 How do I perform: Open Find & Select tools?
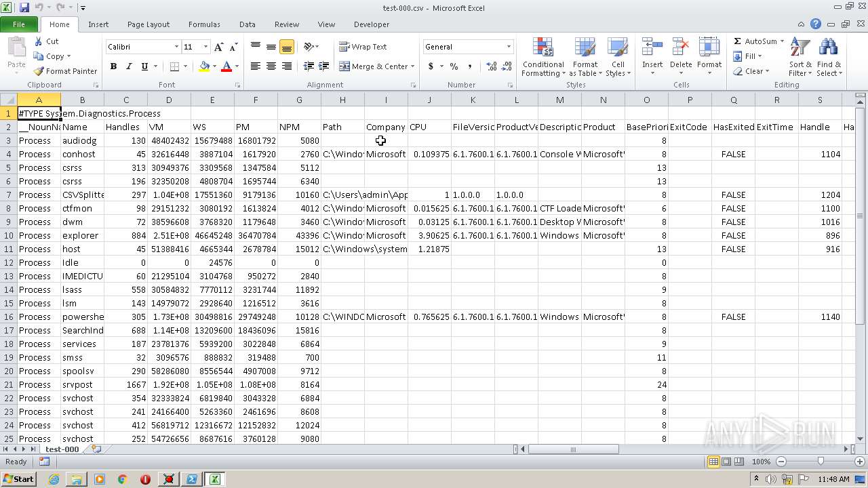828,58
